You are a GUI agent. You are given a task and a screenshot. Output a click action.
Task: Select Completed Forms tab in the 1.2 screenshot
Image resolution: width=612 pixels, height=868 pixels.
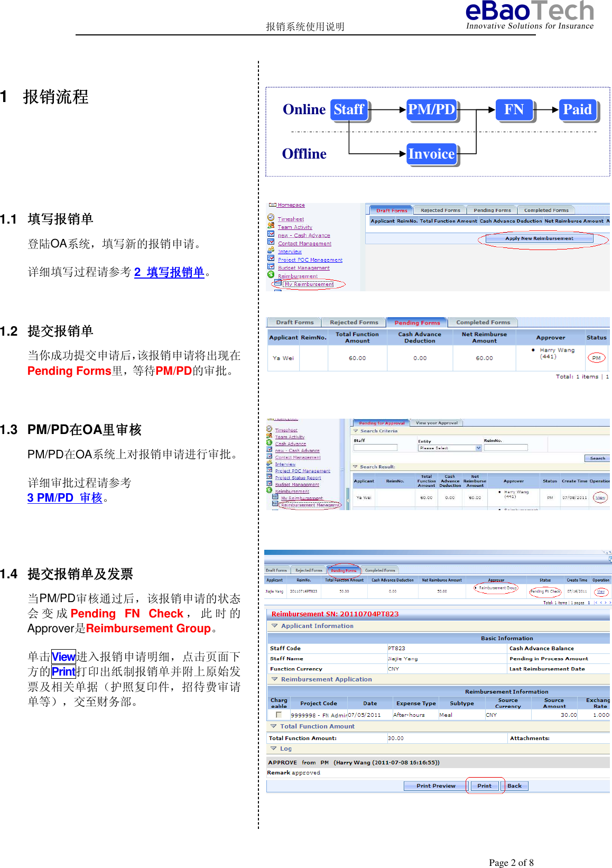(483, 322)
